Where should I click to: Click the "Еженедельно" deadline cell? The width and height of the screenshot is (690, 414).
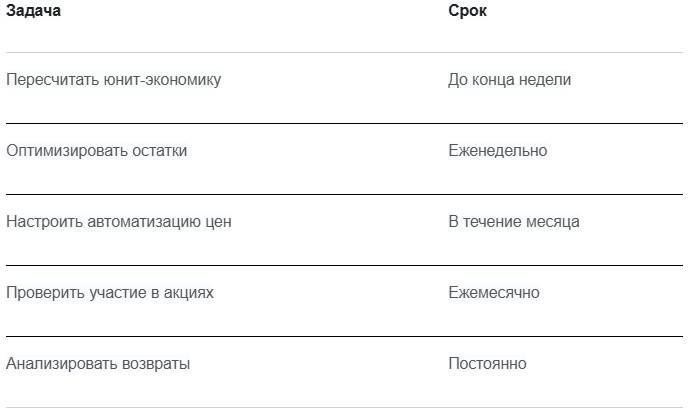497,151
